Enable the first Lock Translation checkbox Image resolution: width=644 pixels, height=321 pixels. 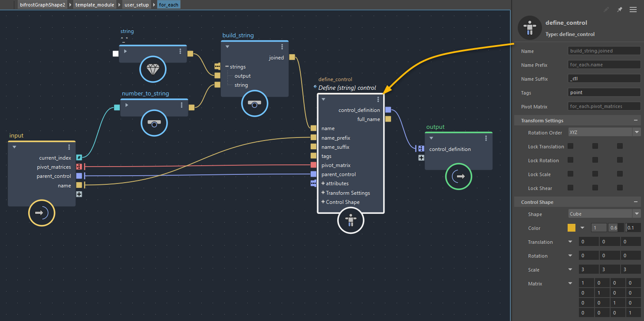[x=570, y=147]
